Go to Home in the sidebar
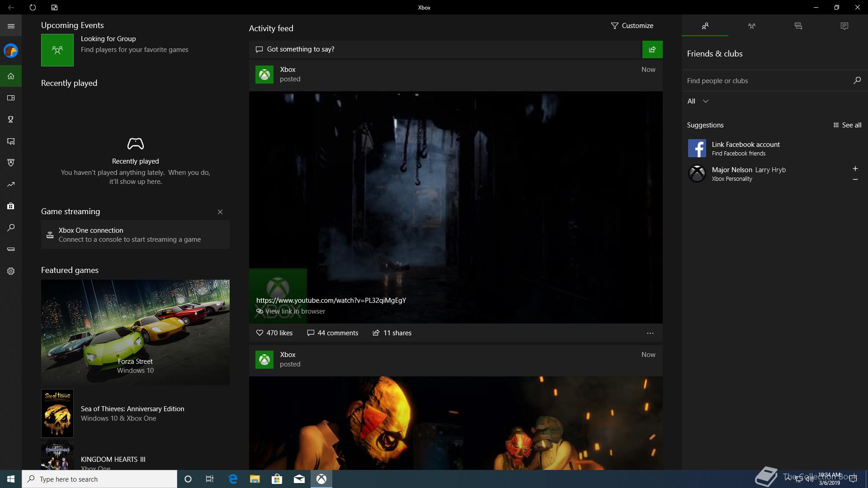The height and width of the screenshot is (488, 868). coord(11,76)
